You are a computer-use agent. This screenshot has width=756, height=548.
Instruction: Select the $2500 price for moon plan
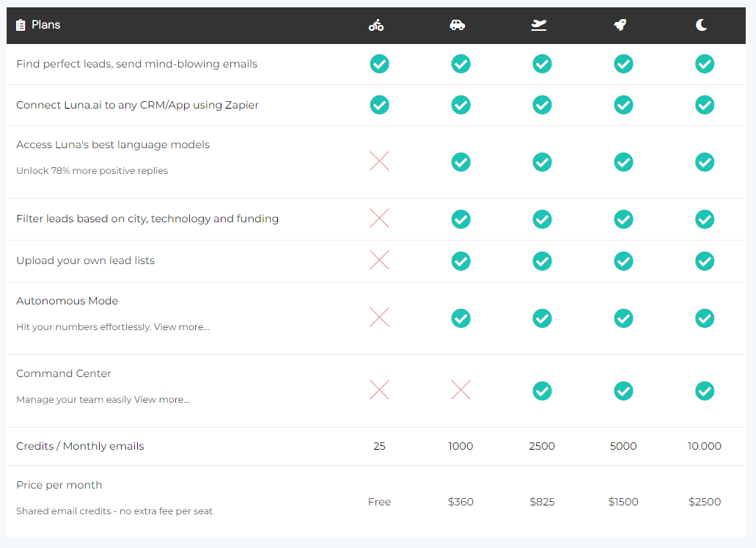click(x=705, y=502)
